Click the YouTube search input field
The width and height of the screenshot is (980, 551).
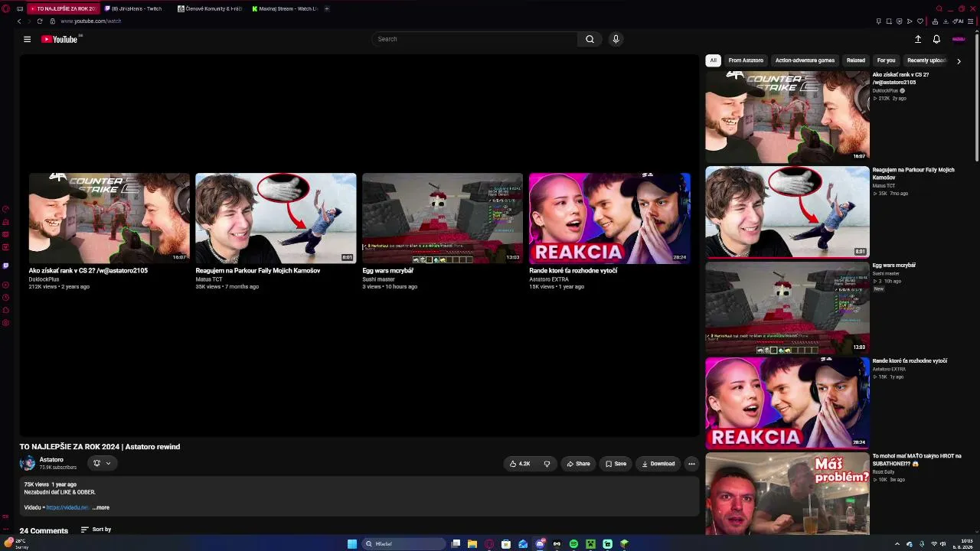coord(475,39)
